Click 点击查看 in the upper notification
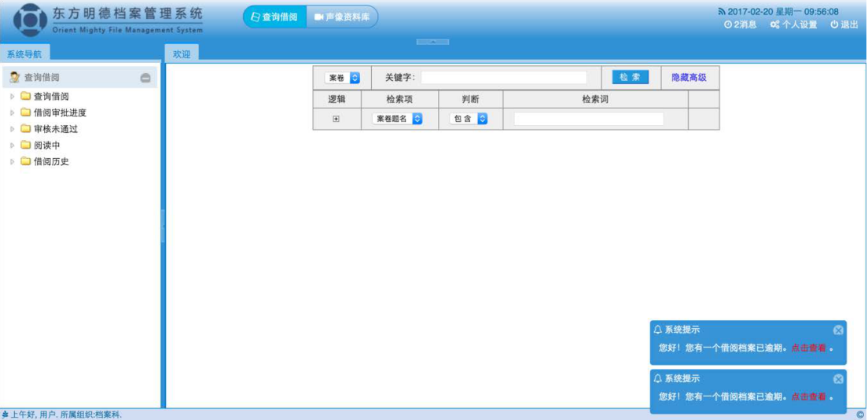Image resolution: width=868 pixels, height=420 pixels. click(x=808, y=348)
